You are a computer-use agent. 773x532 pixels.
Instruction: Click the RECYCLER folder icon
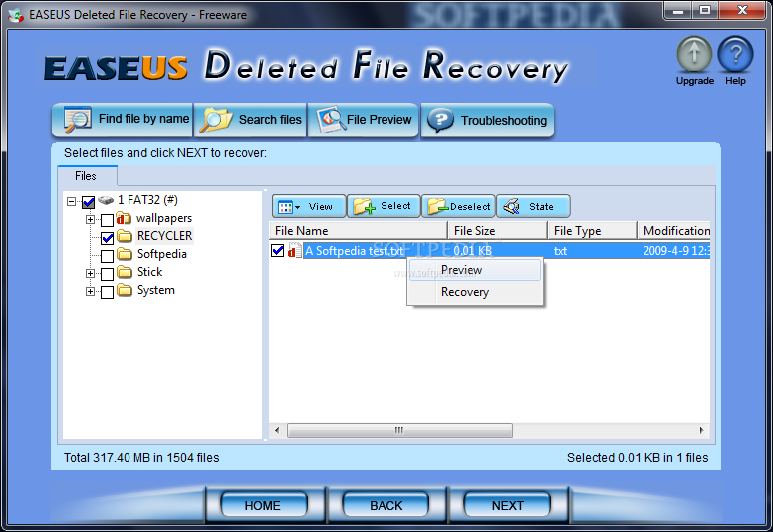point(125,236)
